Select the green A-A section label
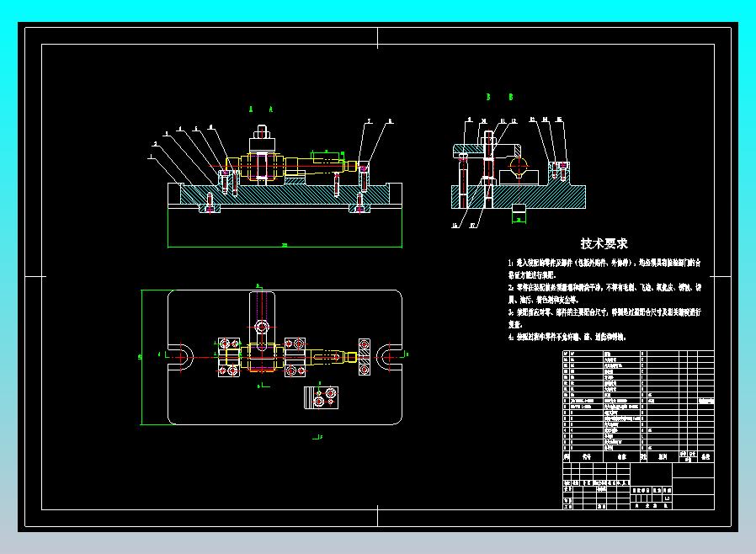The height and width of the screenshot is (554, 756). [261, 109]
